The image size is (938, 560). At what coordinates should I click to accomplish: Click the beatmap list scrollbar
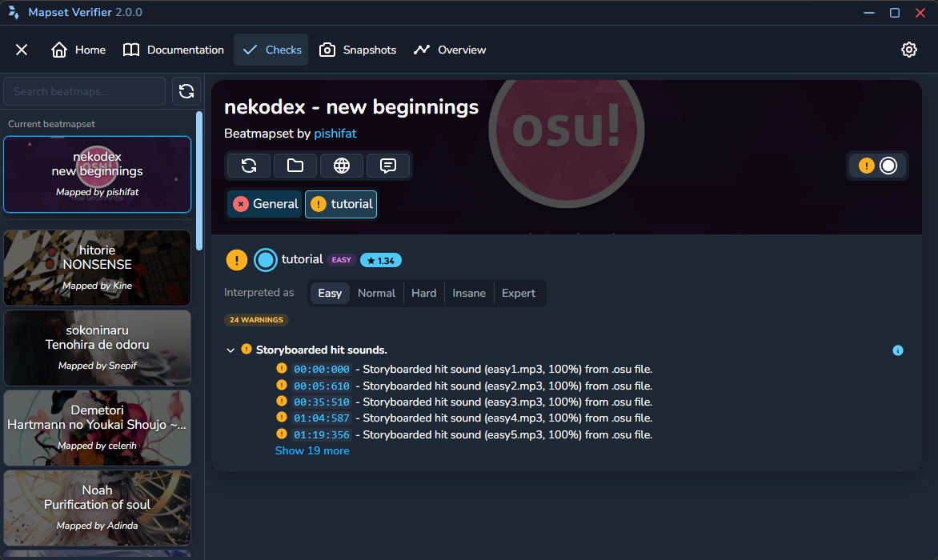point(199,181)
